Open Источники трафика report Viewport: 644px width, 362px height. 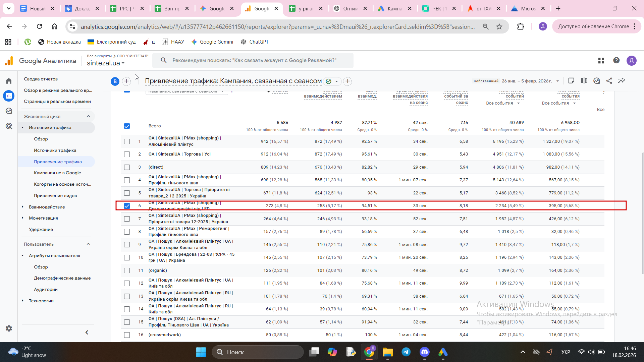55,150
